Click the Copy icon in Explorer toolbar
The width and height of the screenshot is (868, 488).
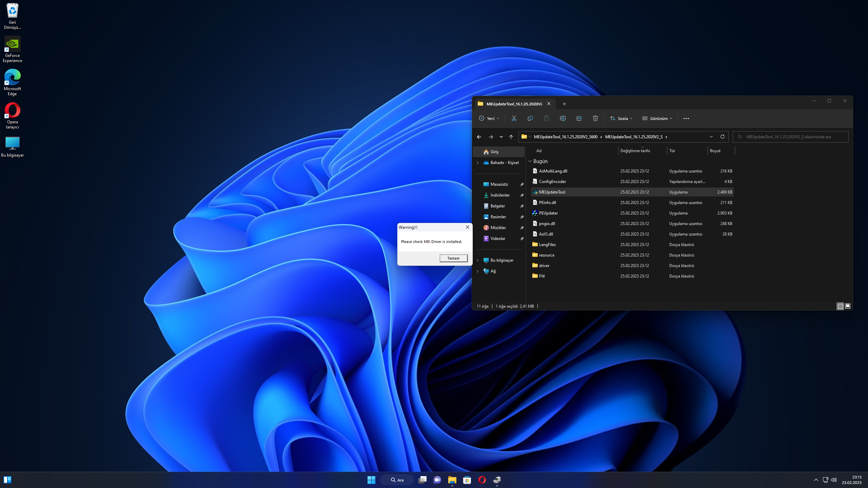[530, 118]
